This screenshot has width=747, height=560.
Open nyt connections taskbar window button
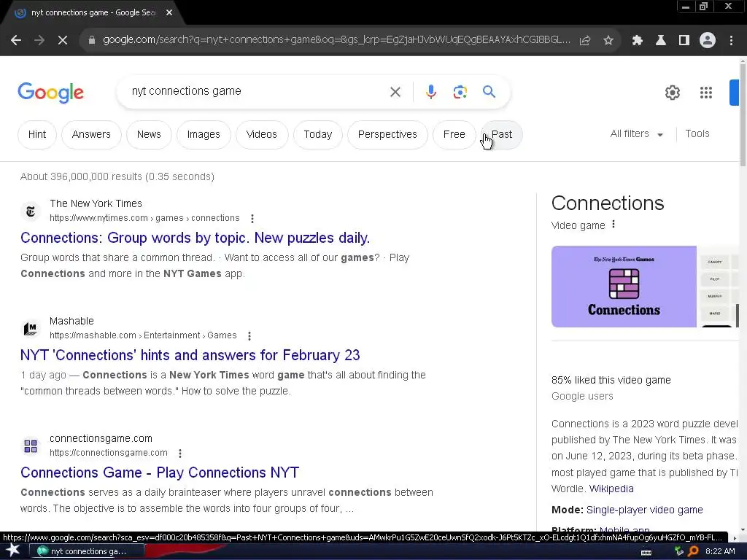point(87,551)
